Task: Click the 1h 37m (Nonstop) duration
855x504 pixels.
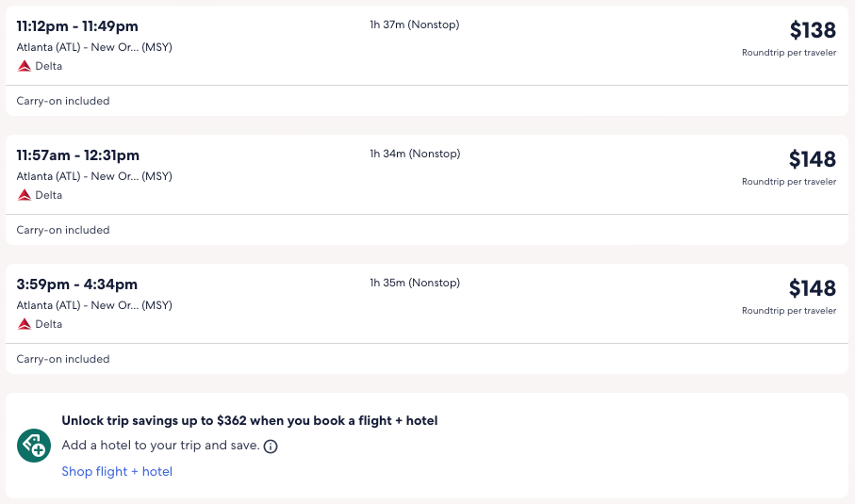Action: 415,24
